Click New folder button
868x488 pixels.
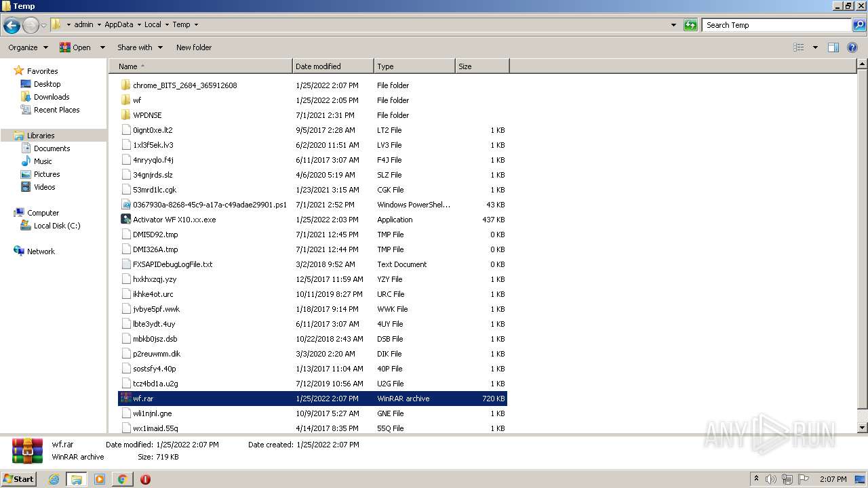194,47
